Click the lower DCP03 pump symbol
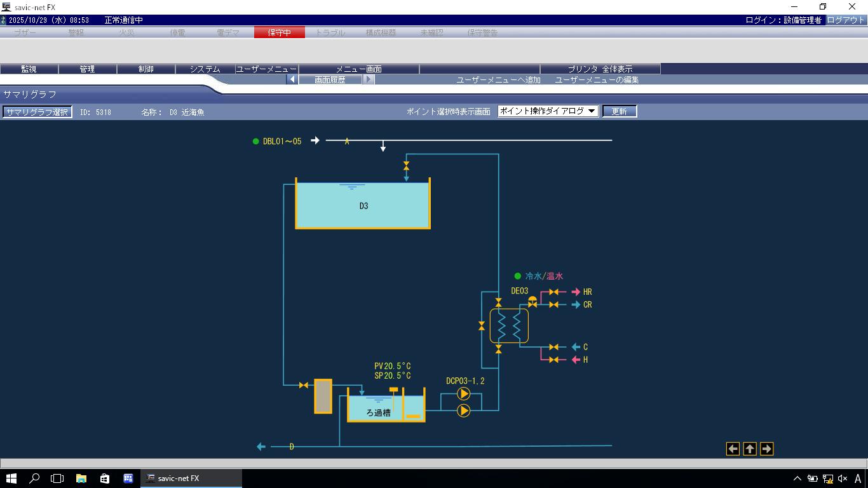The width and height of the screenshot is (868, 488). [x=464, y=410]
